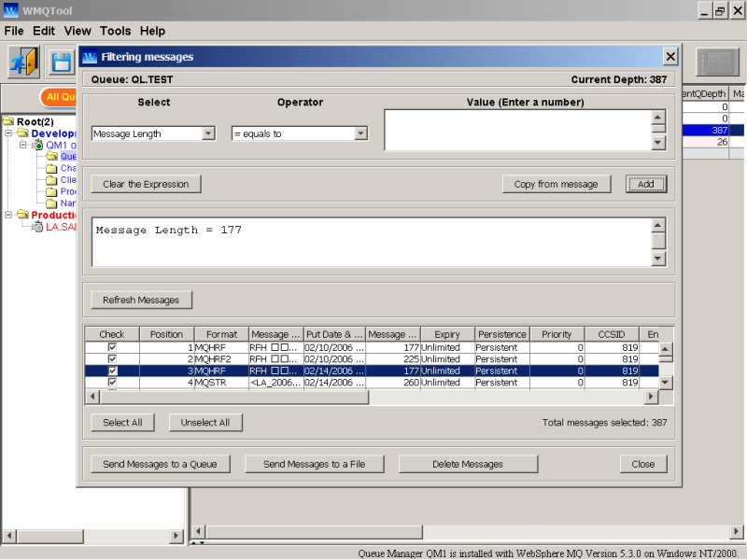Viewport: 747px width, 560px height.
Task: Open the Help menu
Action: point(152,31)
